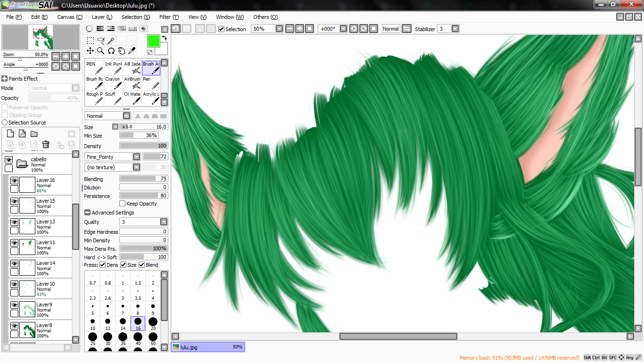Open the Others menu

[x=265, y=17]
